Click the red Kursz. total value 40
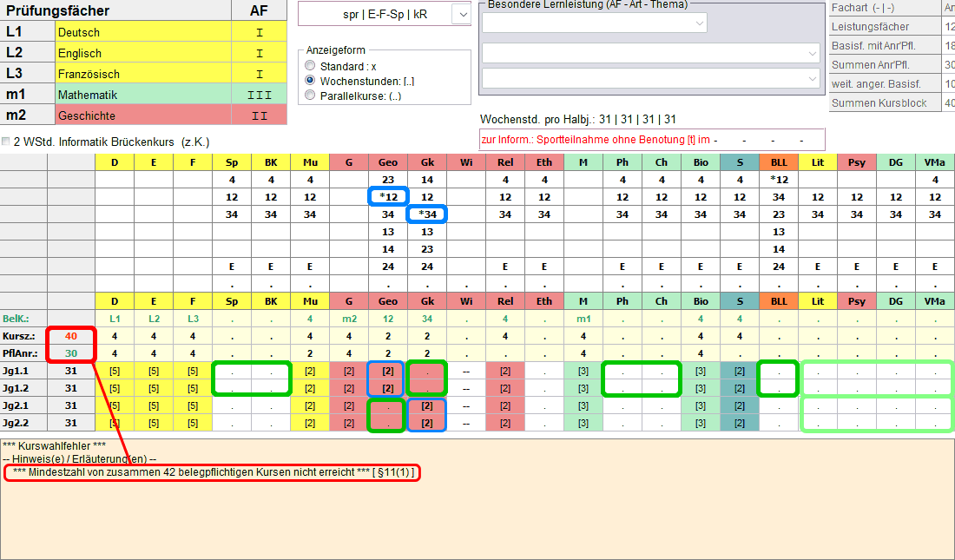This screenshot has width=955, height=560. pos(71,336)
